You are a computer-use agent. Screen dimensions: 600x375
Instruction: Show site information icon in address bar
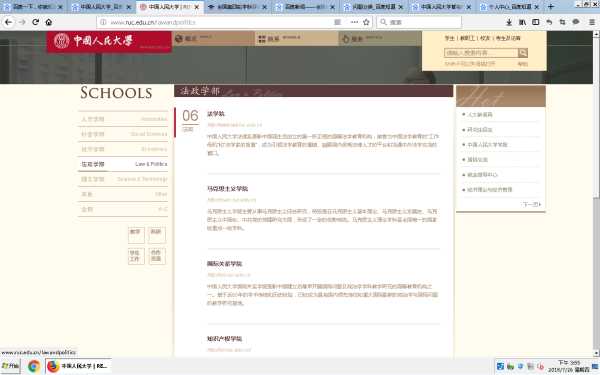tap(103, 22)
